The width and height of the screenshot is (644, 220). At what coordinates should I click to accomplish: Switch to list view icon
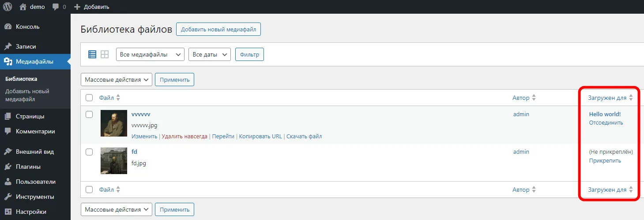(x=92, y=54)
